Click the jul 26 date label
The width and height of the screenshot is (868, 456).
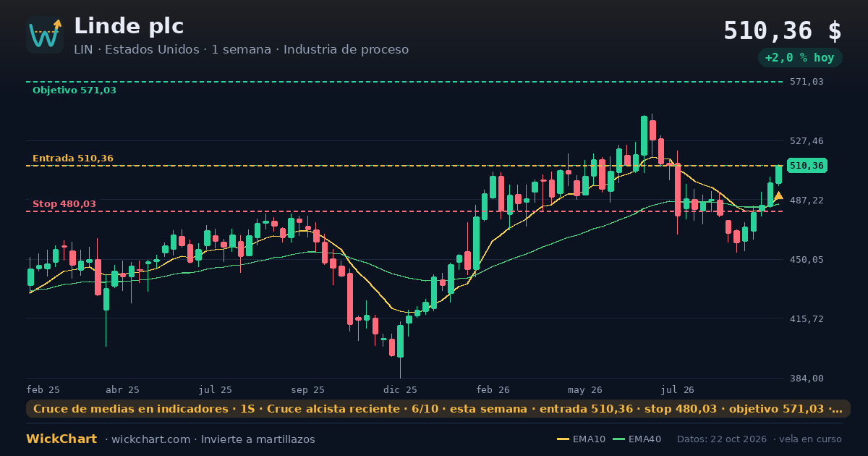pos(678,390)
